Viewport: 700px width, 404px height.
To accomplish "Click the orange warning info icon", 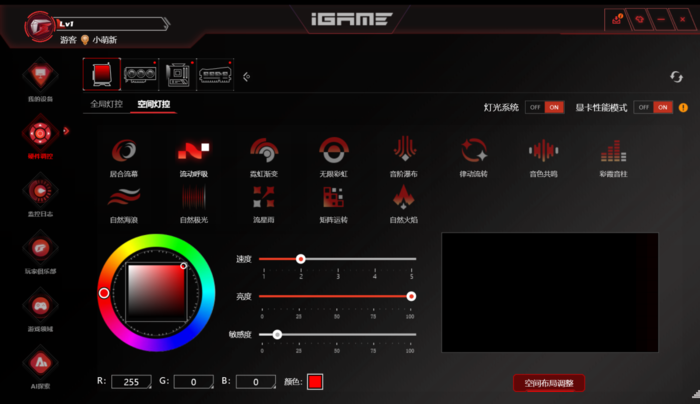I will pyautogui.click(x=683, y=108).
